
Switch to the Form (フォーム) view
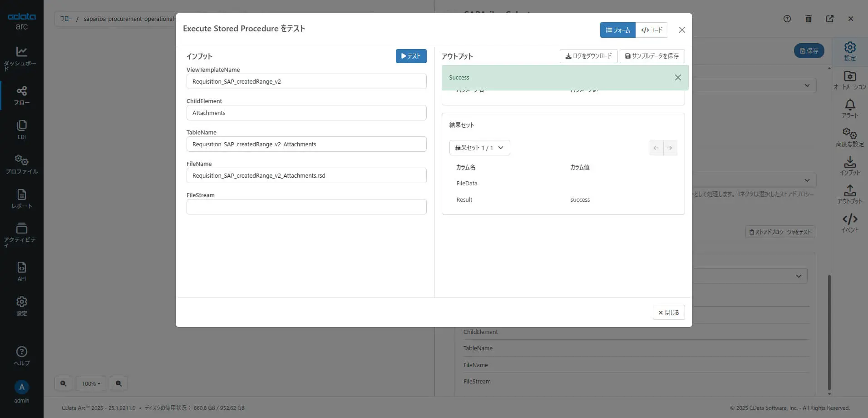point(618,30)
